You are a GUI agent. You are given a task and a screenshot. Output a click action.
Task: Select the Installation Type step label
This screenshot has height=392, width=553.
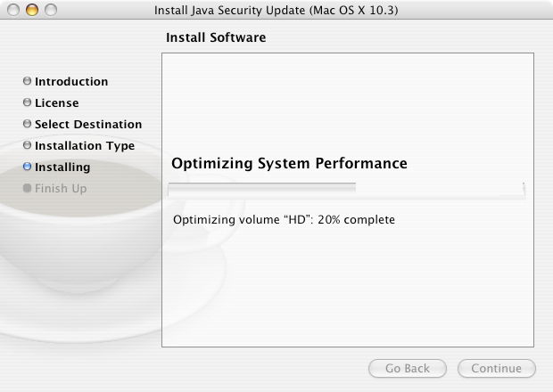[x=85, y=146]
